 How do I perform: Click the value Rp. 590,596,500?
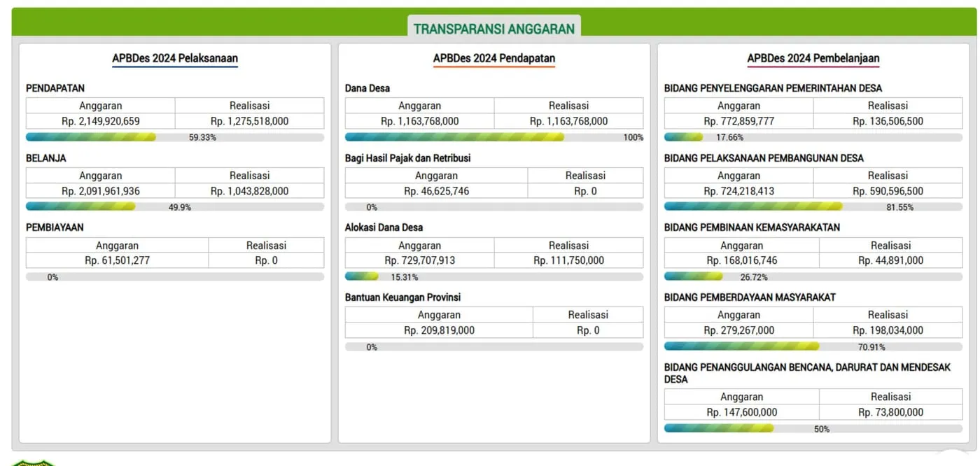pyautogui.click(x=888, y=191)
